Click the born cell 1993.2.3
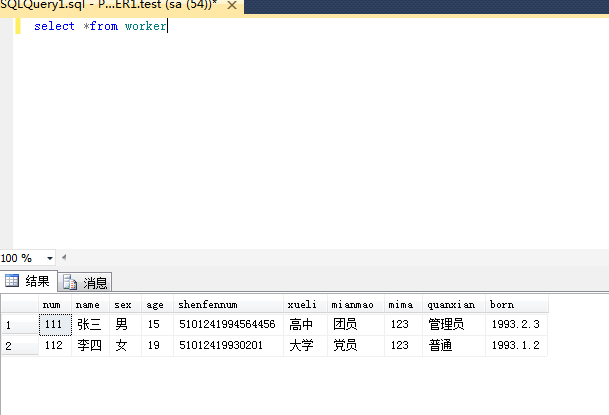 pos(517,324)
